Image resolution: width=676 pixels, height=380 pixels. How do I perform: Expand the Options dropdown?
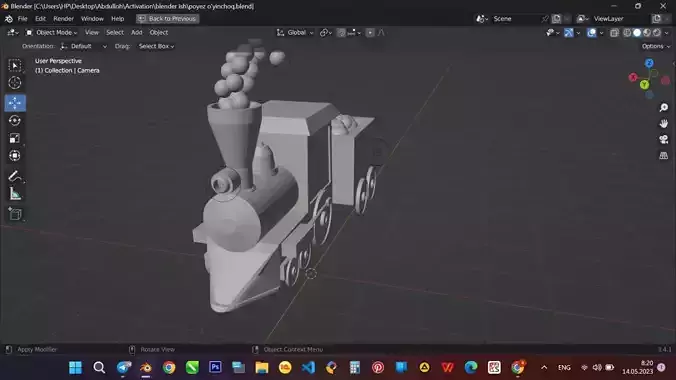tap(656, 46)
